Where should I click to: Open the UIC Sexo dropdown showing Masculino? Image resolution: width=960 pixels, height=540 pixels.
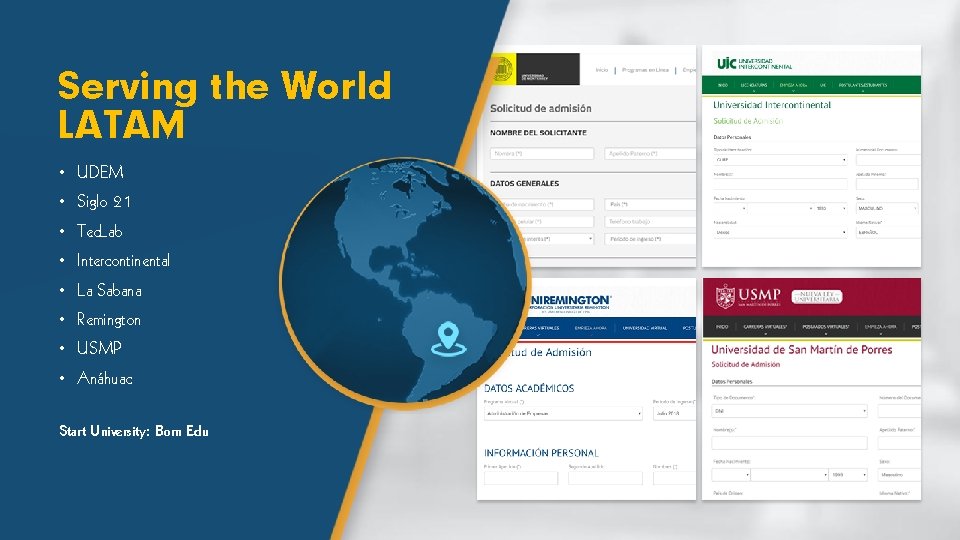[x=887, y=208]
